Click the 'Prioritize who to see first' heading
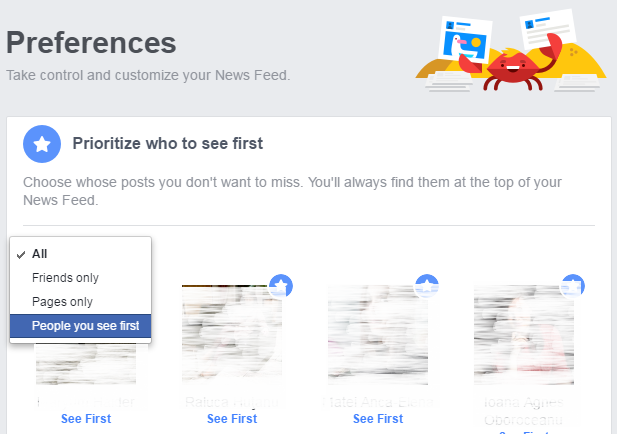 coord(167,144)
